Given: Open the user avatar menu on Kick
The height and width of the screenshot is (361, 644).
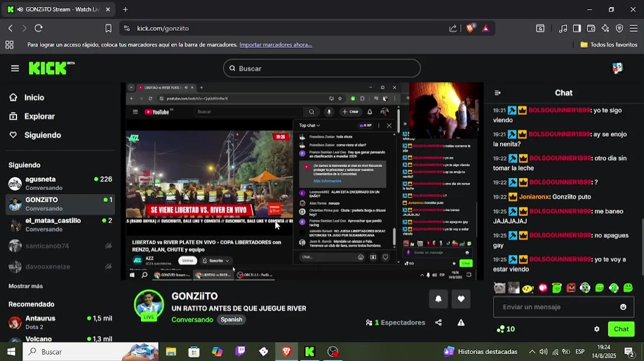Looking at the screenshot, I should coord(617,68).
